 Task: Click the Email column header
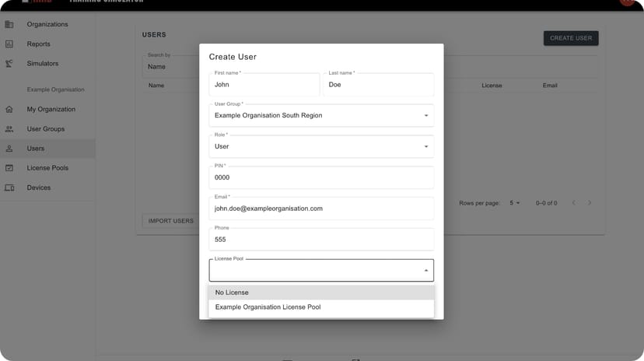550,86
